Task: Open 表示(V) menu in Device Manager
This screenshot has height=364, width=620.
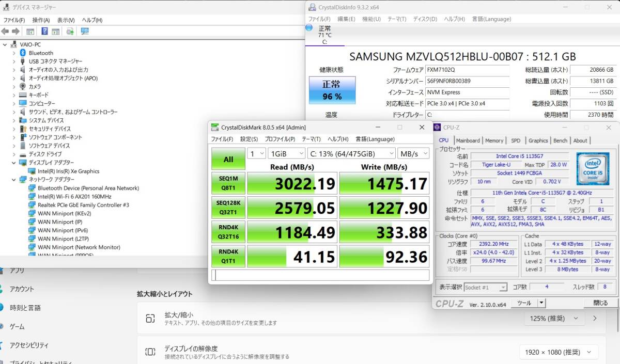Action: click(x=66, y=20)
